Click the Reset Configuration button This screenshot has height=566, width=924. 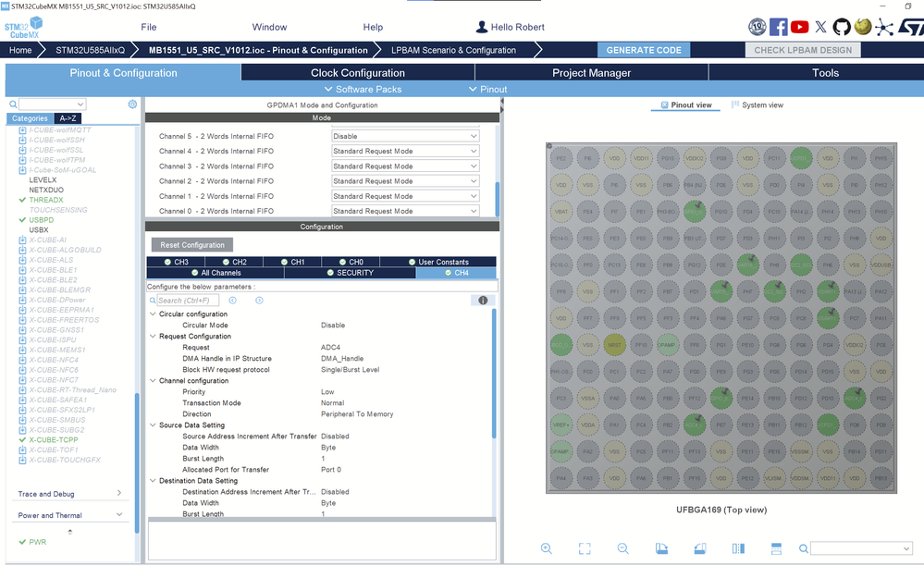192,245
